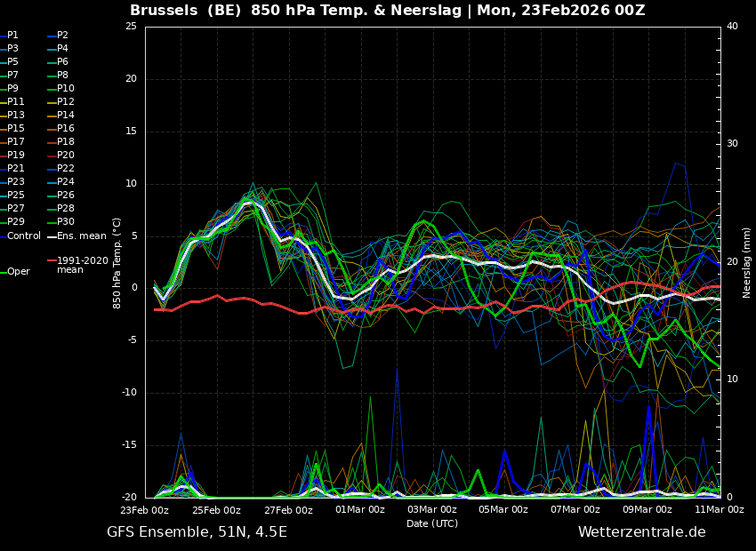Click the P21 legend label
The height and width of the screenshot is (551, 756).
(x=15, y=169)
